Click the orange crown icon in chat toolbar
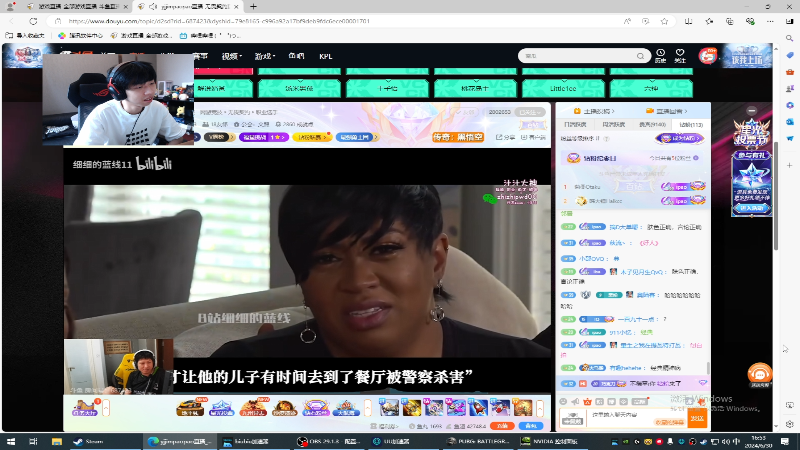Image resolution: width=800 pixels, height=450 pixels. tap(587, 402)
